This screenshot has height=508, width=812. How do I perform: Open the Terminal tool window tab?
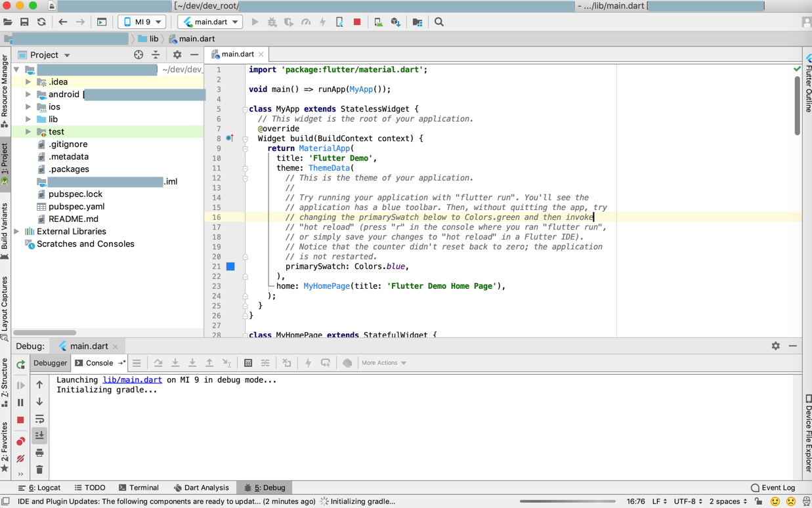(x=139, y=488)
